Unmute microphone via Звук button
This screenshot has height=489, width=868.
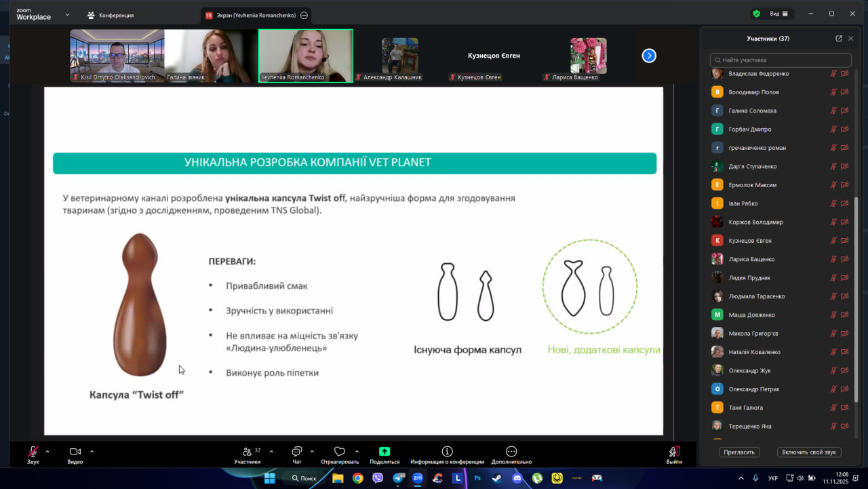pyautogui.click(x=33, y=452)
